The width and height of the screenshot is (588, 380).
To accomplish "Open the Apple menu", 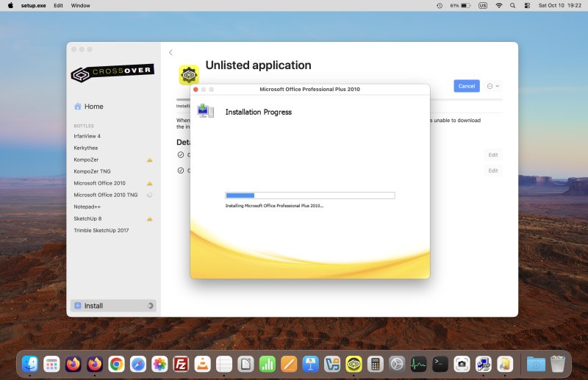I will pos(10,5).
